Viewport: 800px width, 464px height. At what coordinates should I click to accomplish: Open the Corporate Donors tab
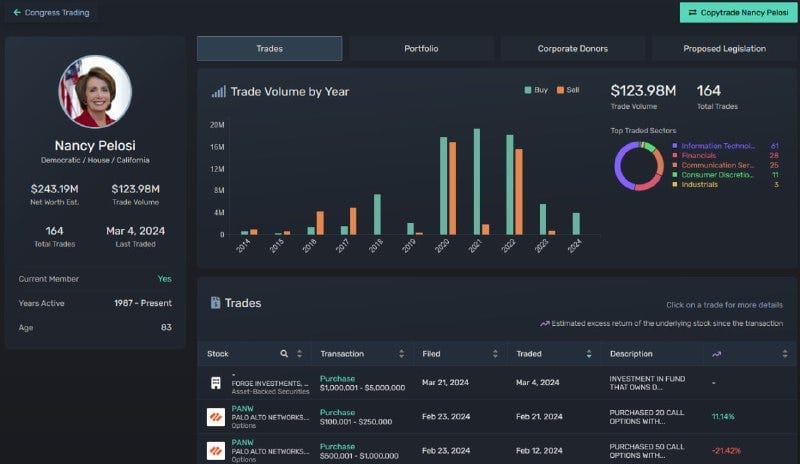(x=572, y=48)
